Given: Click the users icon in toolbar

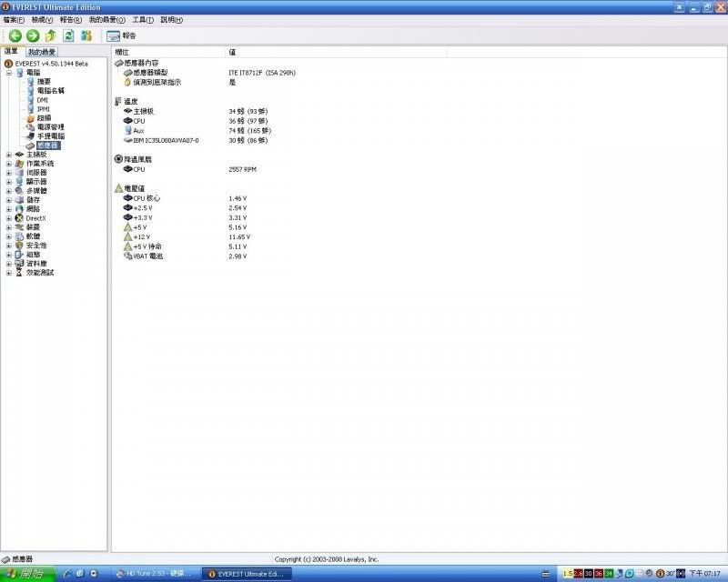Looking at the screenshot, I should (86, 35).
